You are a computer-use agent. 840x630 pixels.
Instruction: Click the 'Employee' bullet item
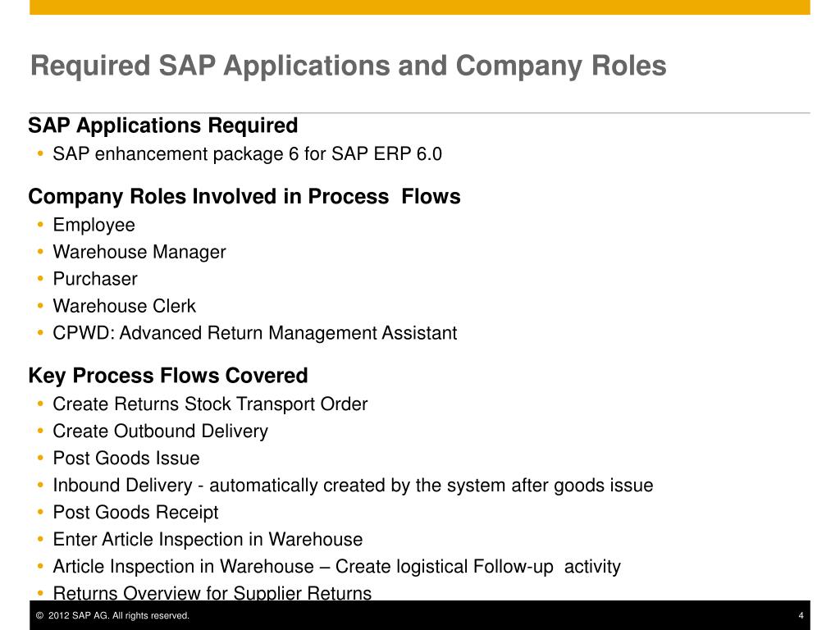[x=94, y=225]
